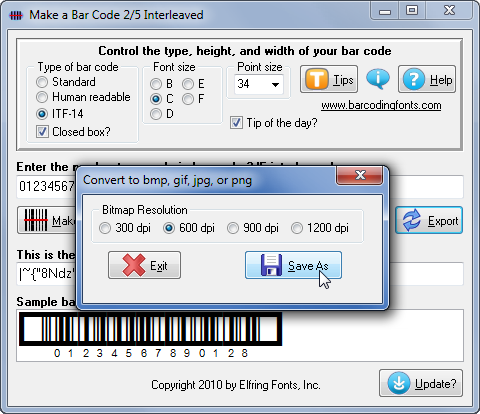
Task: Click the blue info speech bubble icon
Action: (378, 79)
